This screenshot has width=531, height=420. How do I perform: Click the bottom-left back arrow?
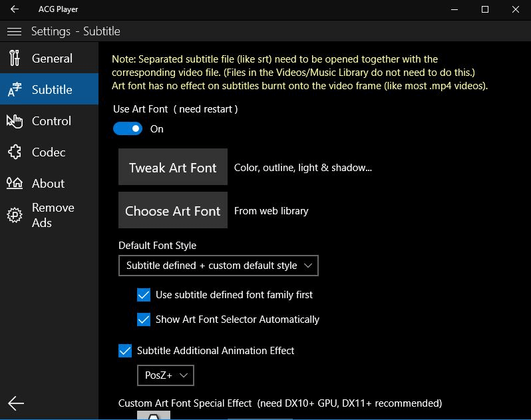[x=15, y=403]
